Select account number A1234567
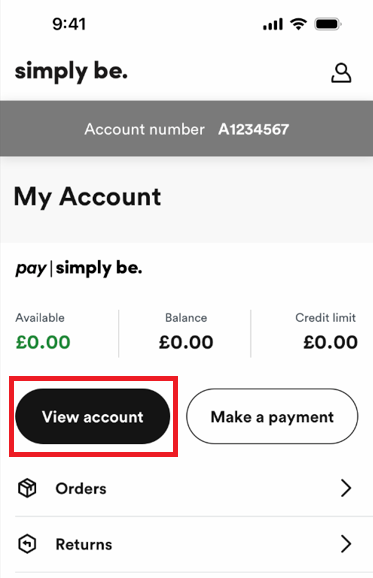Image resolution: width=373 pixels, height=578 pixels. pos(254,129)
